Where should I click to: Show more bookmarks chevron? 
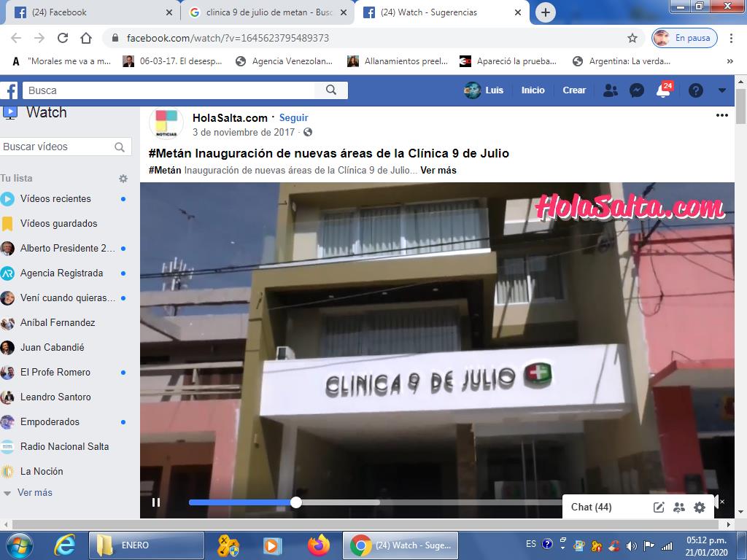(x=729, y=61)
